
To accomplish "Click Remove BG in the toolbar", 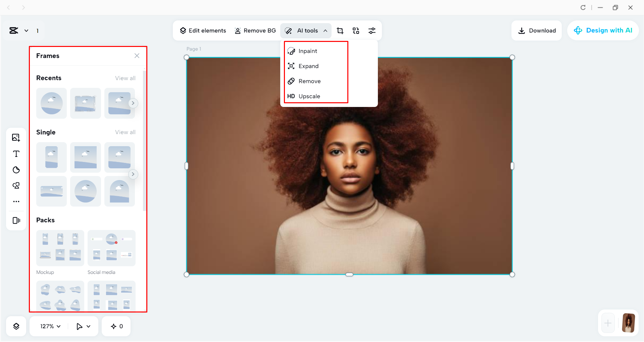I will pyautogui.click(x=255, y=31).
